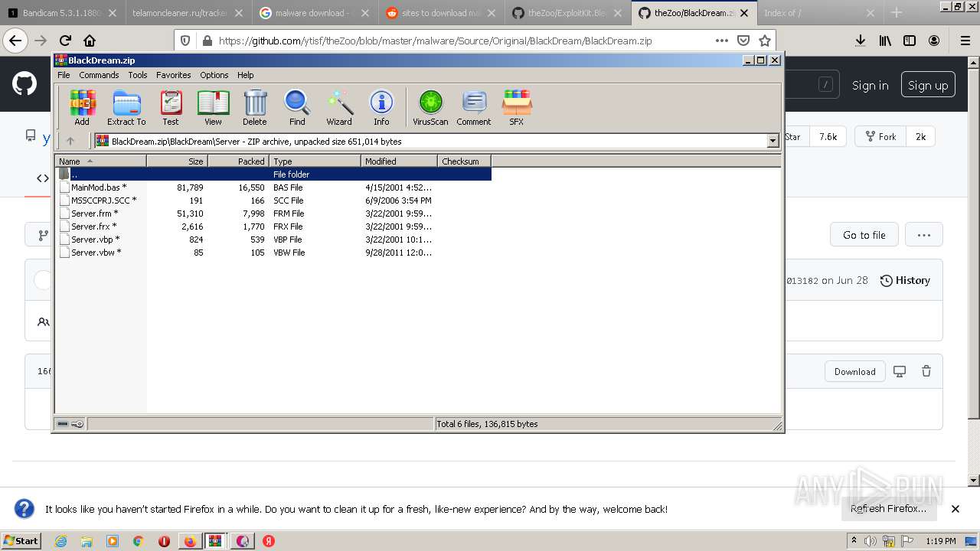Open the Wizard tool
Viewport: 980px width, 551px height.
[339, 107]
